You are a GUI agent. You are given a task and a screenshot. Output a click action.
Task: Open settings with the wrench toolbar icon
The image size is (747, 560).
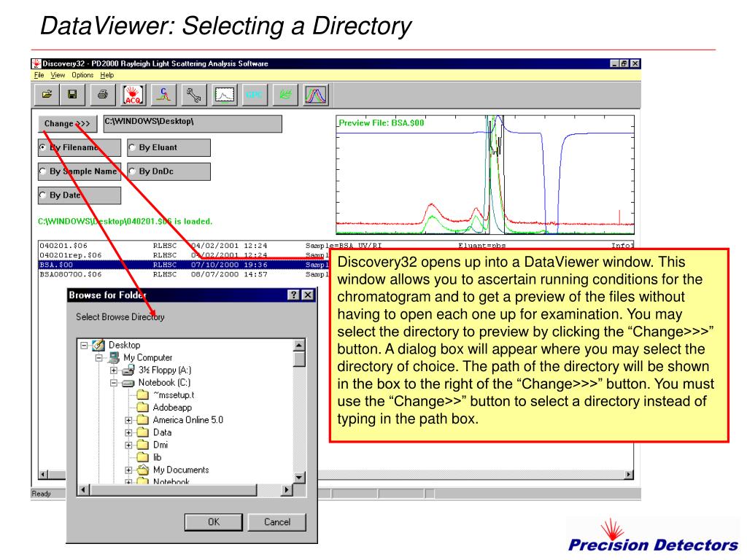pos(194,94)
